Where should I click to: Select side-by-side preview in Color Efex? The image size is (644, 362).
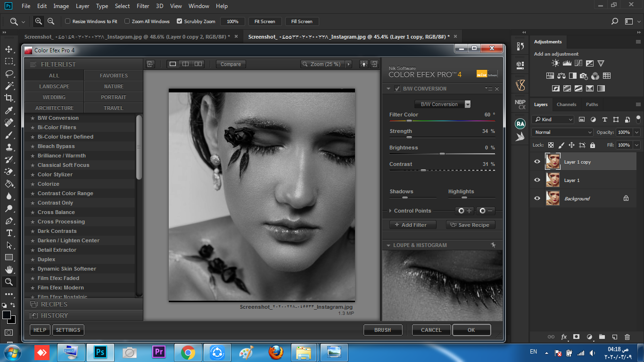coord(198,64)
